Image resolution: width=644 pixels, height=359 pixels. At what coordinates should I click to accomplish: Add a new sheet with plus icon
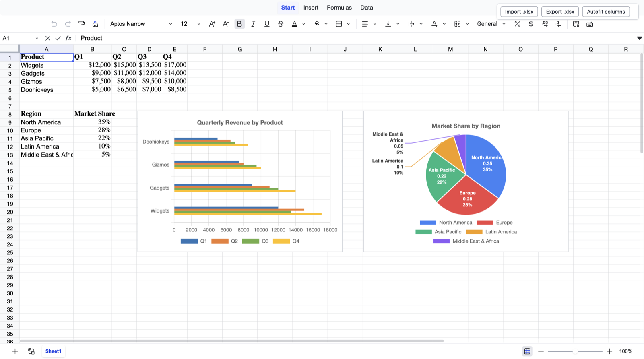coord(15,351)
